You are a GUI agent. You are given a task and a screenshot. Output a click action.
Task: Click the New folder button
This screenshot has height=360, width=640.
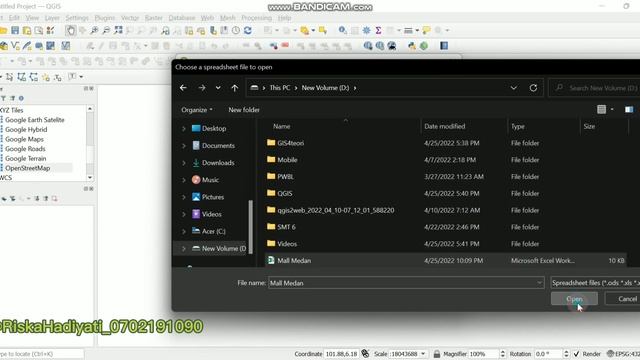(x=244, y=110)
